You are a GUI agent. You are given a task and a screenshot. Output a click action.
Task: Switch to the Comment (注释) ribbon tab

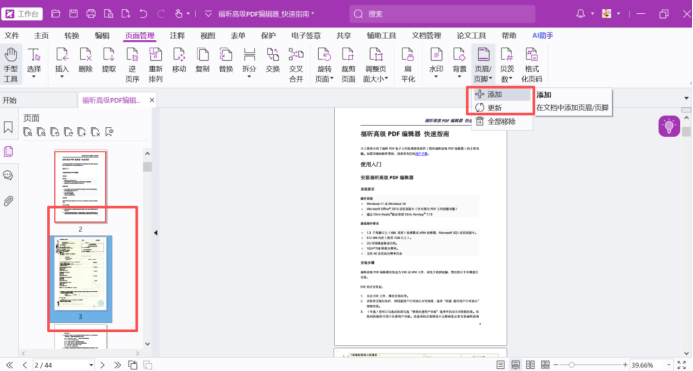pos(177,35)
